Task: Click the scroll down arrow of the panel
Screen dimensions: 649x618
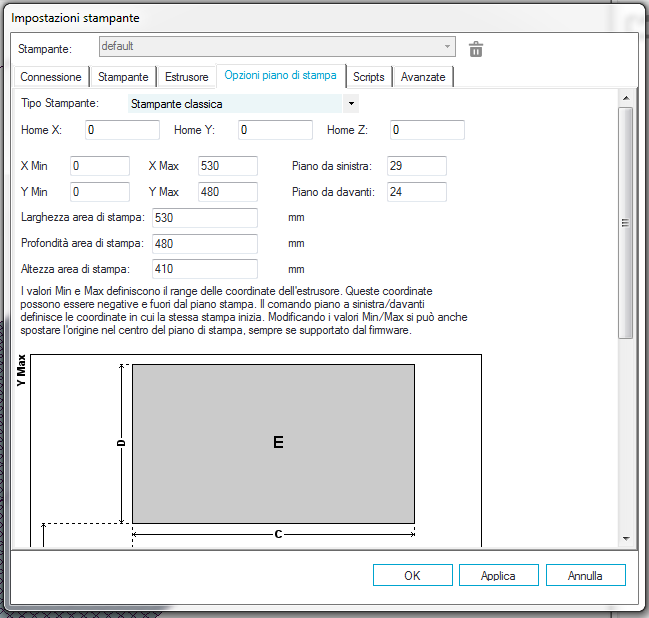Action: coord(626,538)
